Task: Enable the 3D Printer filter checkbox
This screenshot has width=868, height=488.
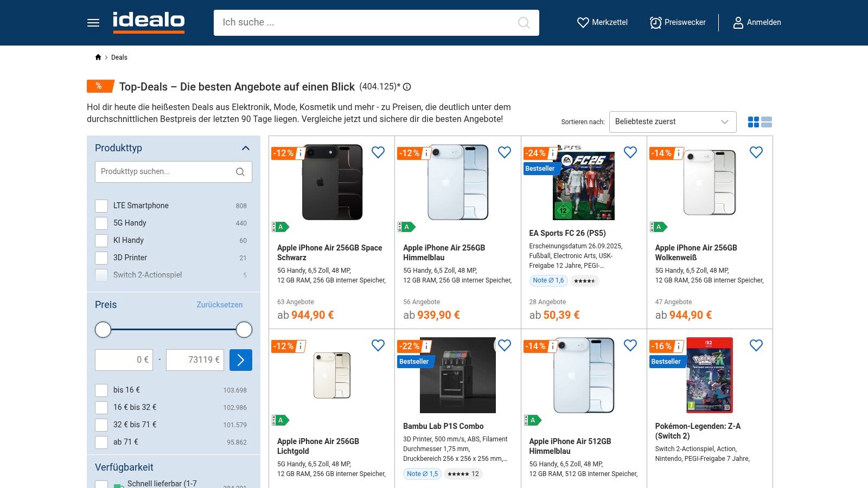Action: point(101,258)
